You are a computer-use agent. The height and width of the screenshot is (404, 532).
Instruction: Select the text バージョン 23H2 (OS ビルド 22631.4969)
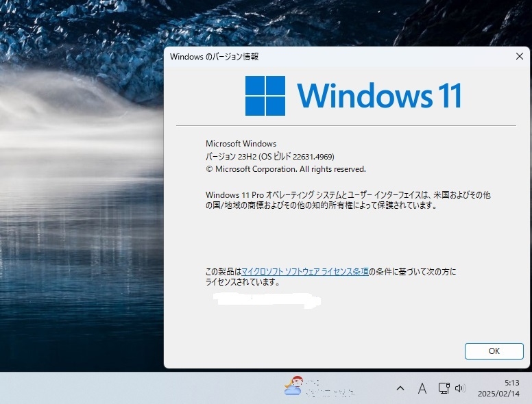269,157
